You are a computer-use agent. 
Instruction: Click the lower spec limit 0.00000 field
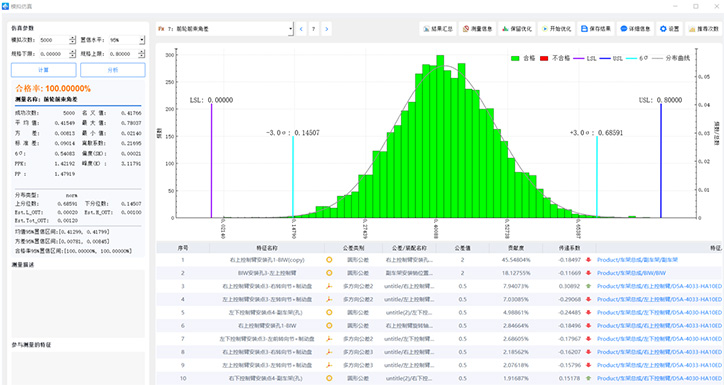[54, 54]
